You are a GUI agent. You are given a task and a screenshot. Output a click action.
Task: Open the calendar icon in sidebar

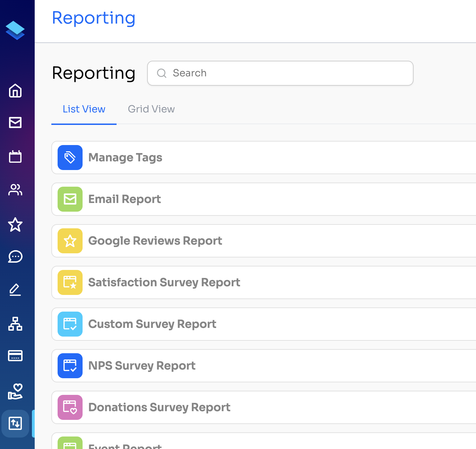[15, 156]
